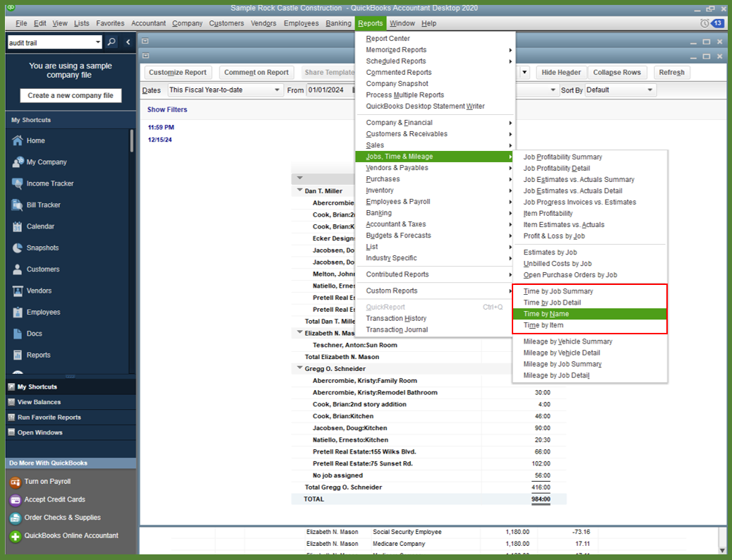
Task: Open the Bill Tracker icon
Action: click(17, 205)
